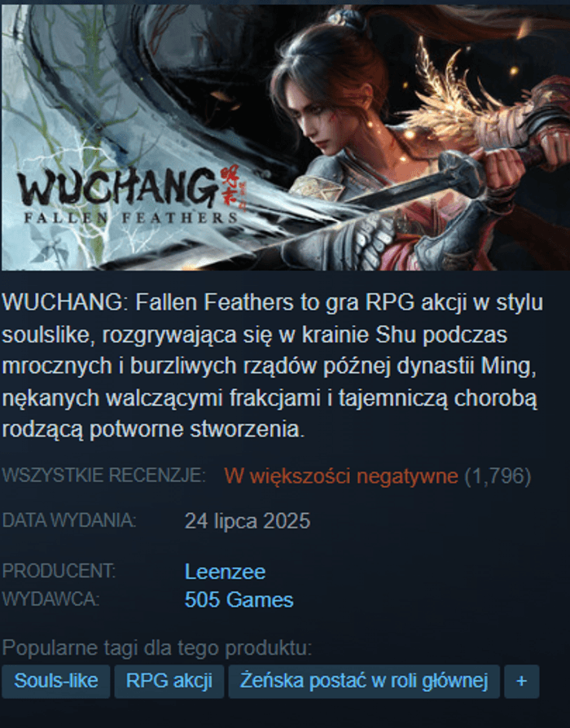Click the release date 24 lipca 2025

point(248,521)
